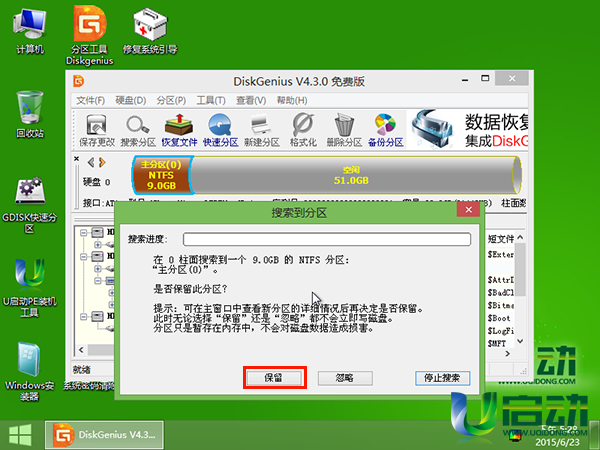Collapse the first HD node in the disk tree
The width and height of the screenshot is (600, 450).
83,233
